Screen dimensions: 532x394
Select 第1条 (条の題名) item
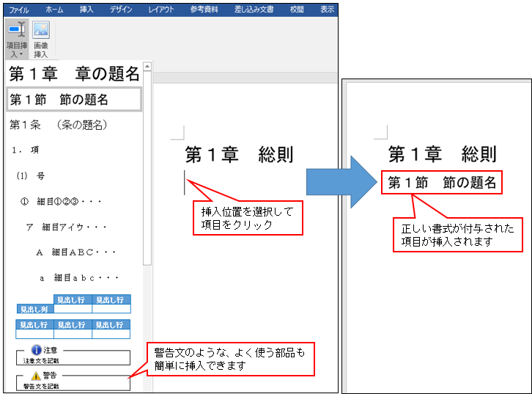click(59, 125)
